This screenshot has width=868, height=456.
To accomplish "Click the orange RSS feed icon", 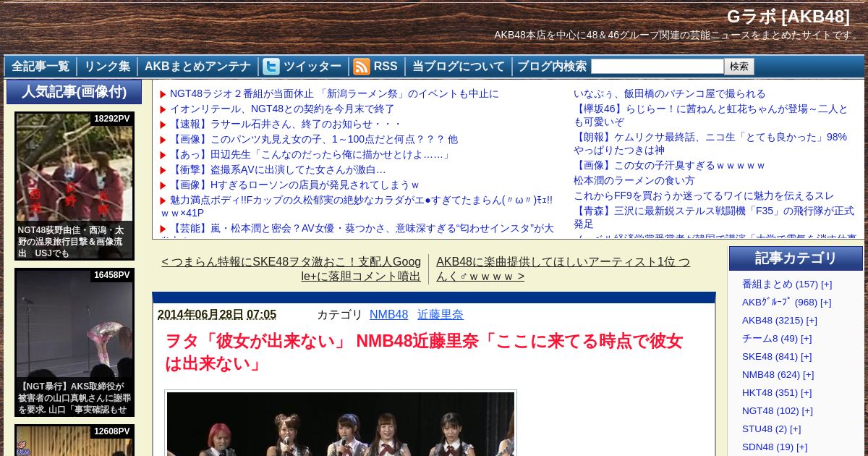I will pos(362,67).
